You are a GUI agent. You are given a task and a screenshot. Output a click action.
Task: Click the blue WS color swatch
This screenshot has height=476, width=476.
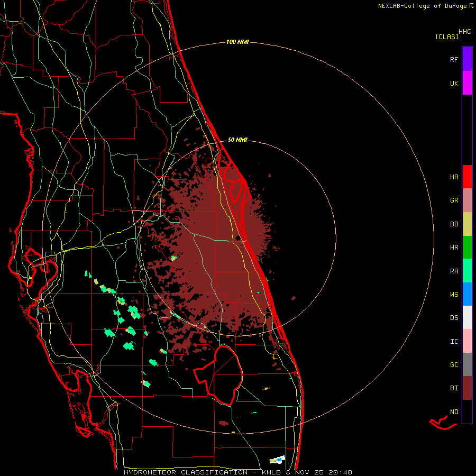click(x=467, y=294)
